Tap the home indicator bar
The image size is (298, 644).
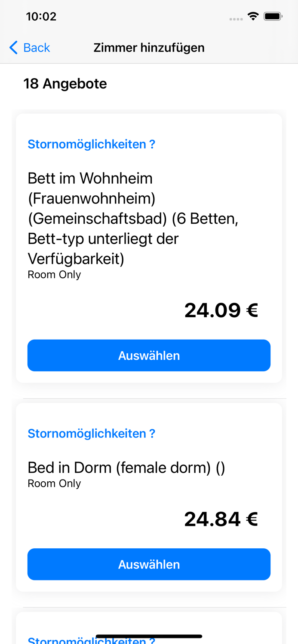click(x=149, y=635)
